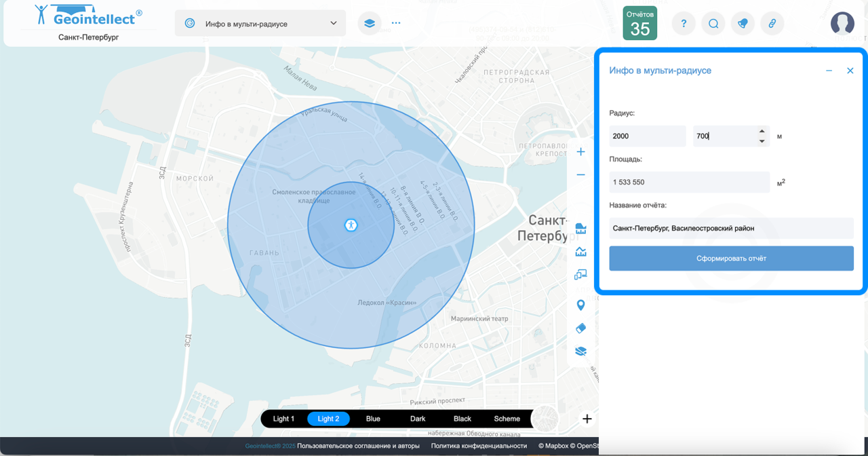Open the user profile avatar
The width and height of the screenshot is (868, 456).
click(842, 24)
